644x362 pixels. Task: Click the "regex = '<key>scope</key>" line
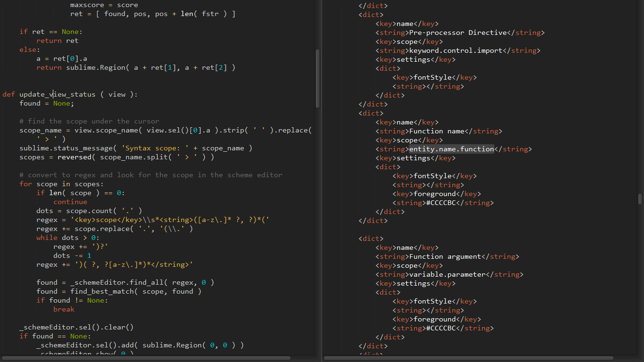point(153,220)
